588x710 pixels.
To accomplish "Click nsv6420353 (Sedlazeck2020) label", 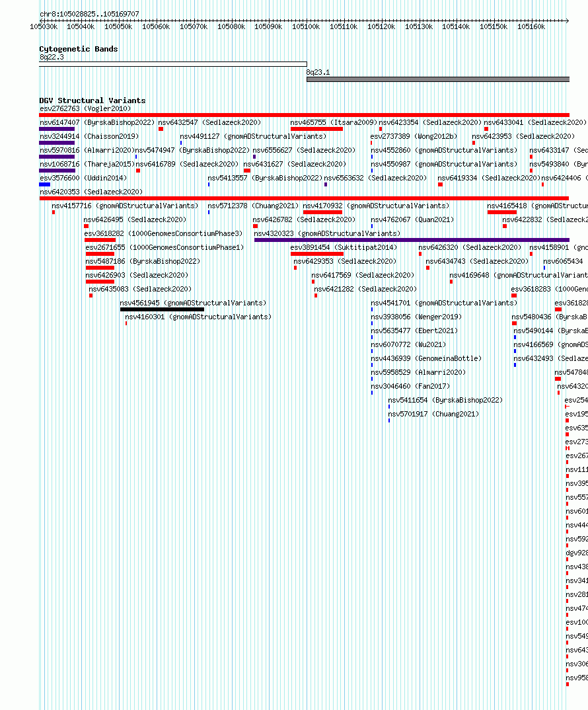I will 91,192.
